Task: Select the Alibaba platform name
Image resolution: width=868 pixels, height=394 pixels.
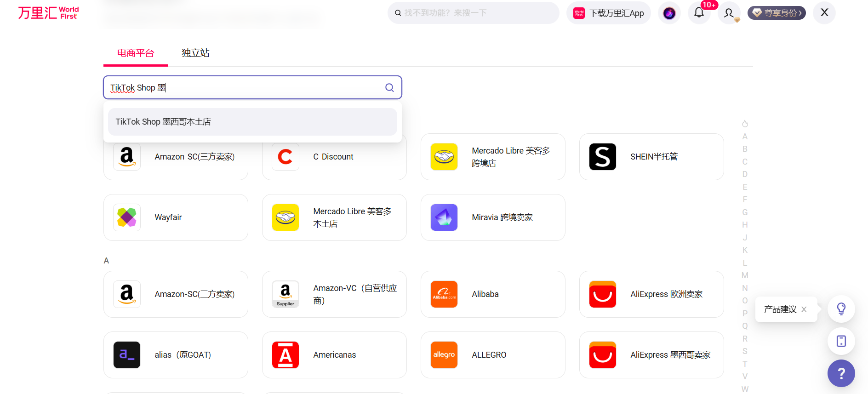Action: click(485, 294)
